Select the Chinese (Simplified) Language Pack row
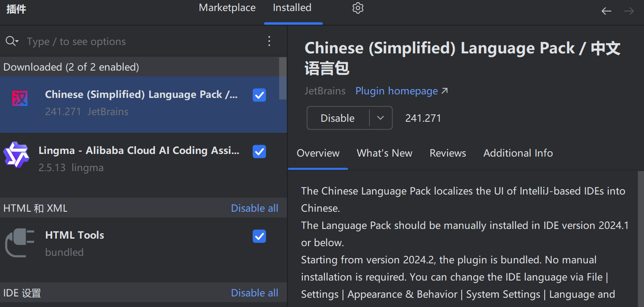 (143, 105)
